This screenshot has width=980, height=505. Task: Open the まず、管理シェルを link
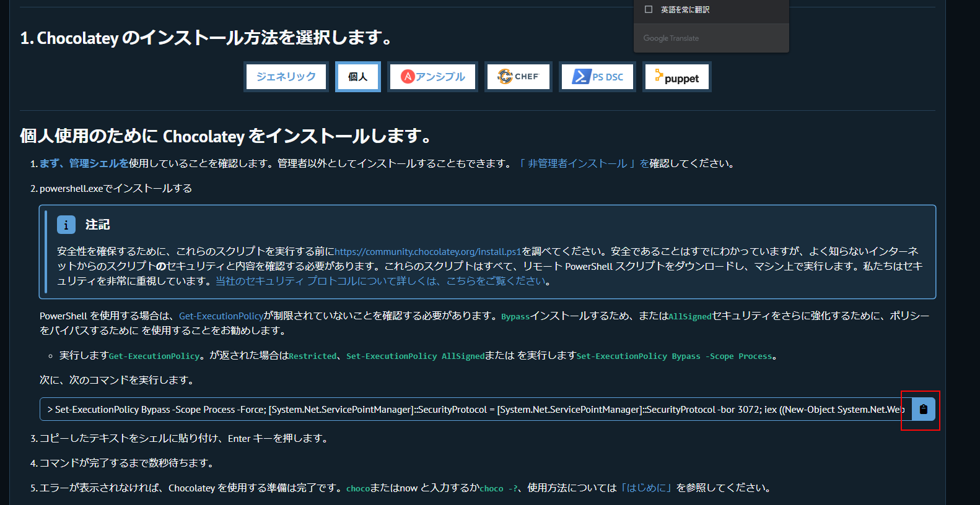coord(84,163)
